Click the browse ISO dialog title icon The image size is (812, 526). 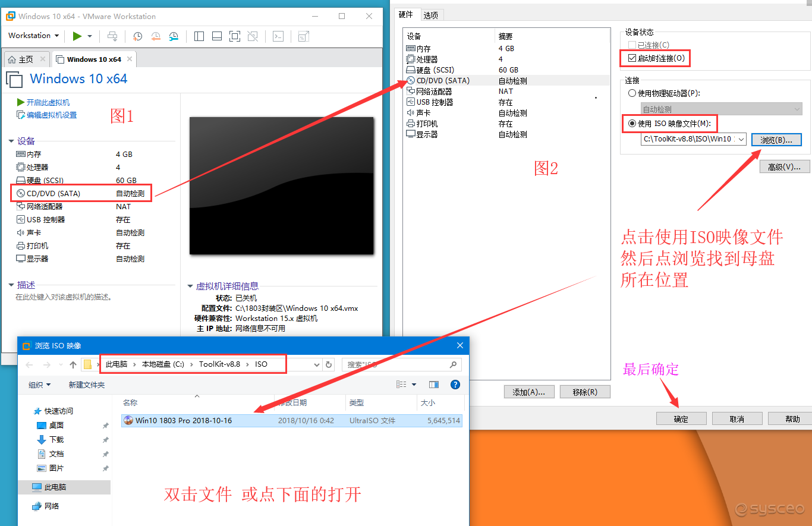click(x=26, y=345)
